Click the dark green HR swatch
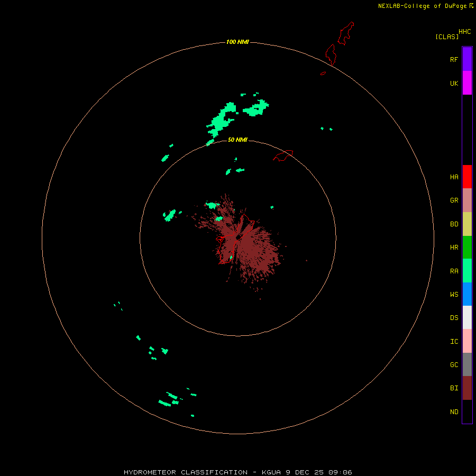The width and height of the screenshot is (476, 476). point(467,247)
